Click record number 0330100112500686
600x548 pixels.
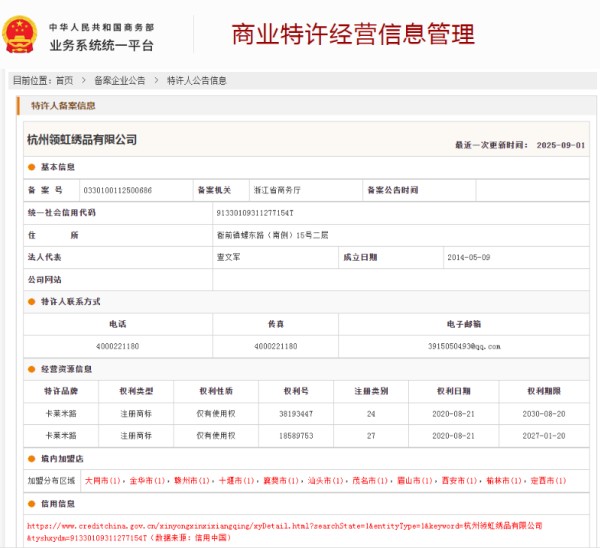(x=117, y=190)
